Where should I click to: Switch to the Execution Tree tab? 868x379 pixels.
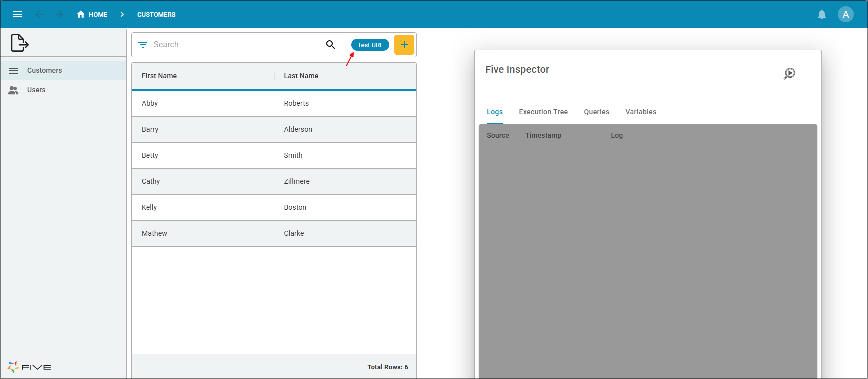[x=543, y=112]
